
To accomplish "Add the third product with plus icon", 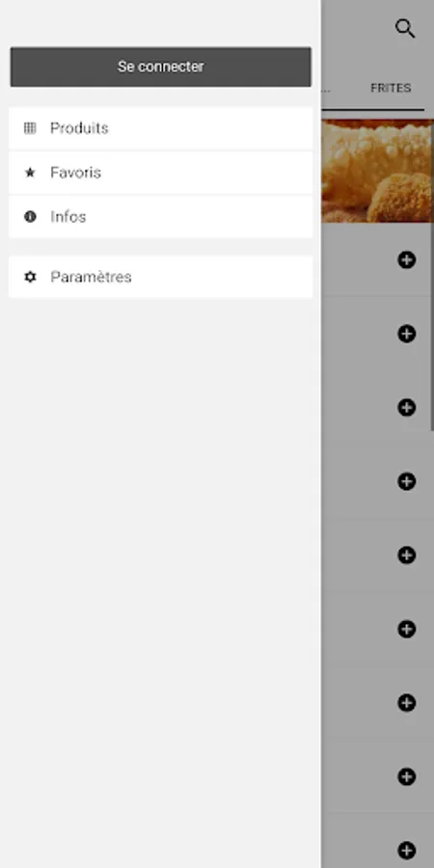I will point(407,407).
